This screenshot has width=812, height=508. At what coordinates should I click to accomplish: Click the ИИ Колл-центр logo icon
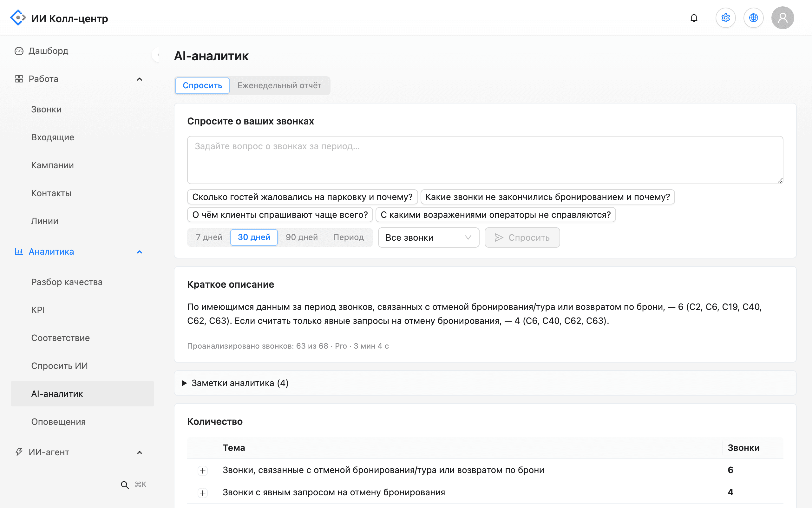click(18, 18)
